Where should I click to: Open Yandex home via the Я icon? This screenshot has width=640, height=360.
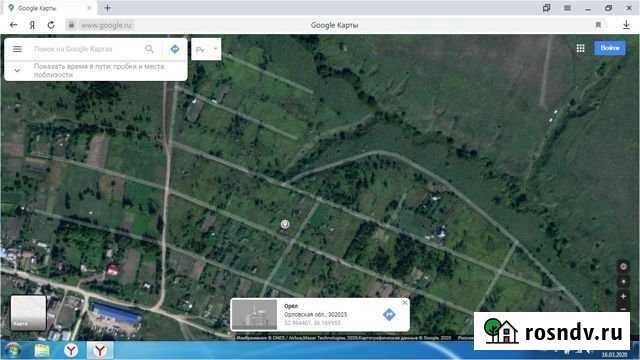pyautogui.click(x=32, y=25)
